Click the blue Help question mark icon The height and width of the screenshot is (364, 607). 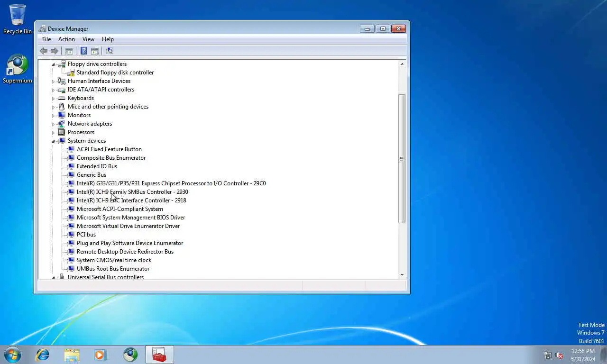pos(83,51)
